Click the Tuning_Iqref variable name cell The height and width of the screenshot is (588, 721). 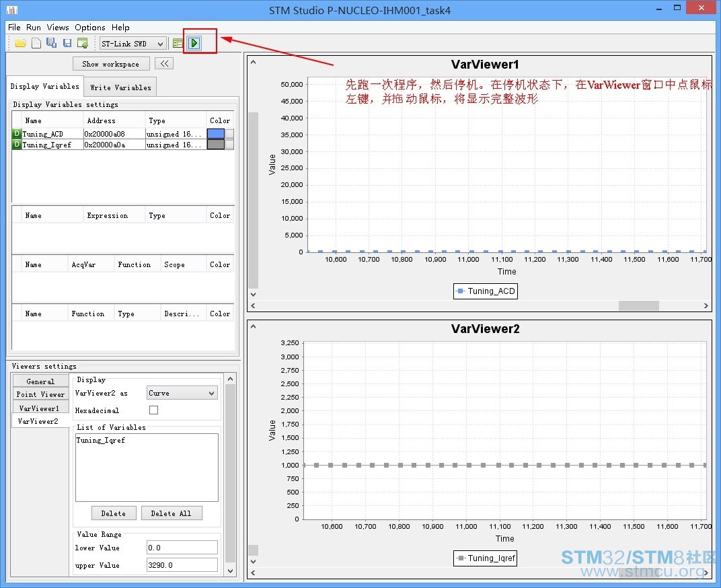[52, 145]
